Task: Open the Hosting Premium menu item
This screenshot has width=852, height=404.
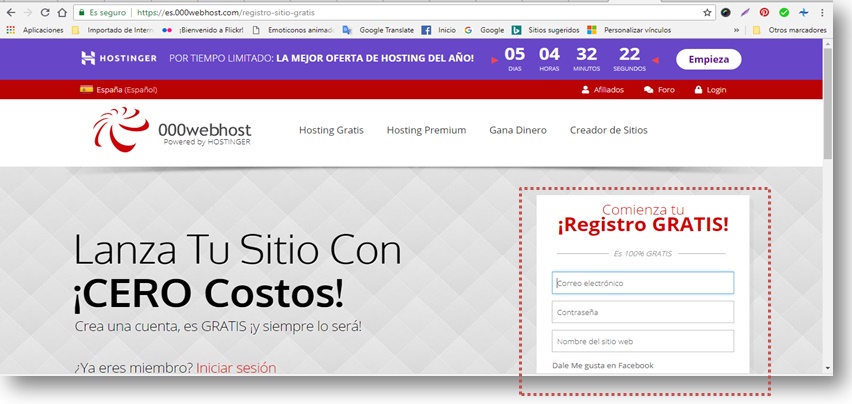Action: [x=427, y=130]
